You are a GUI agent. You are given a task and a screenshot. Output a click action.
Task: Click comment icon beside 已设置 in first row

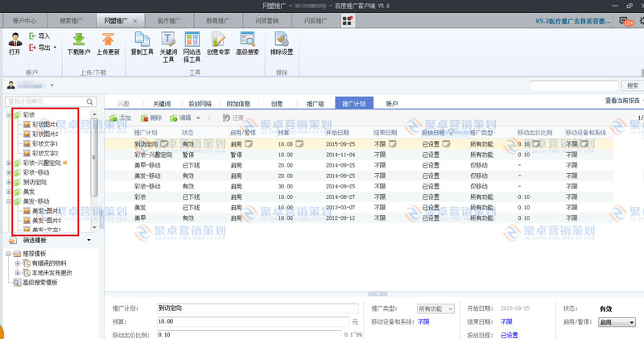[x=446, y=144]
